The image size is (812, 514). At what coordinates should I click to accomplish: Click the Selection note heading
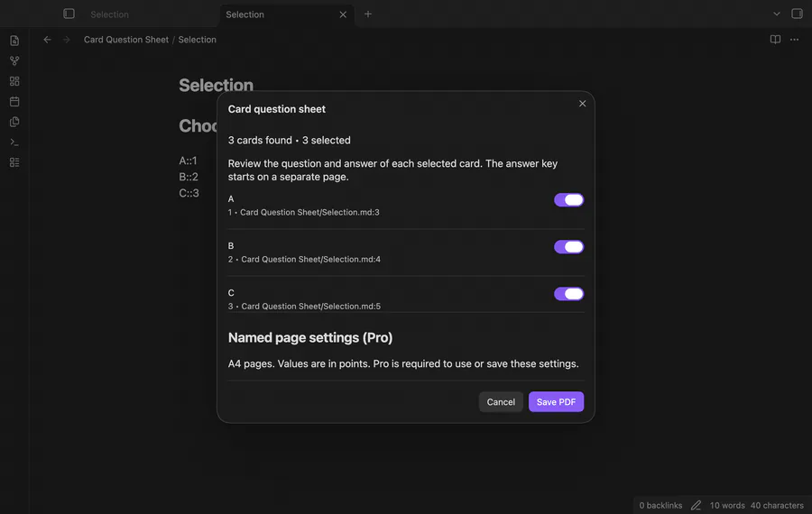[x=216, y=85]
